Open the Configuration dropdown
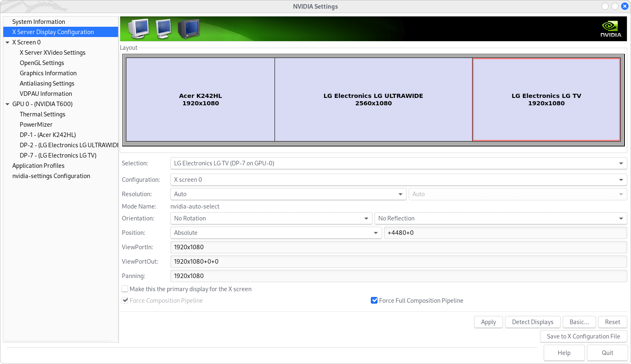 398,180
